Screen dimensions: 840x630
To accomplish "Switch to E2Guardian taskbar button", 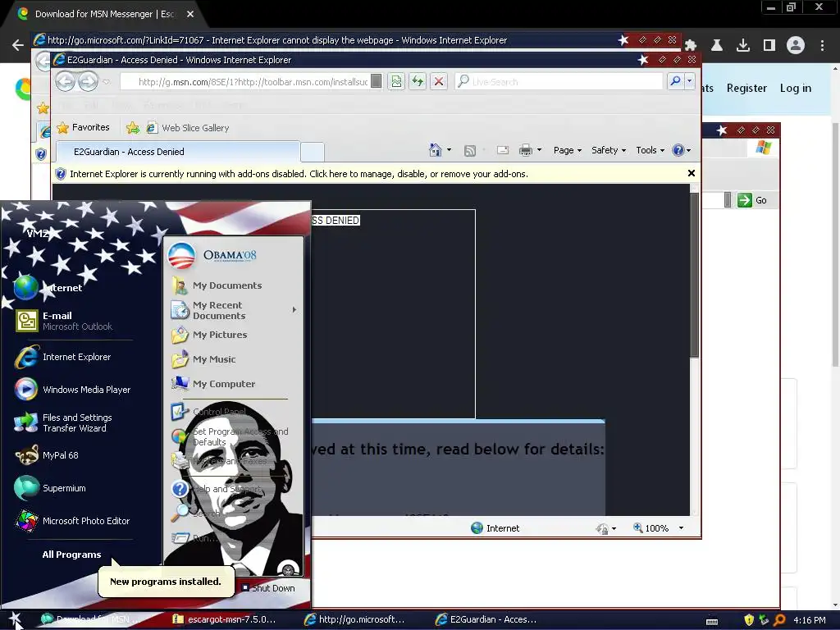I will pyautogui.click(x=486, y=619).
